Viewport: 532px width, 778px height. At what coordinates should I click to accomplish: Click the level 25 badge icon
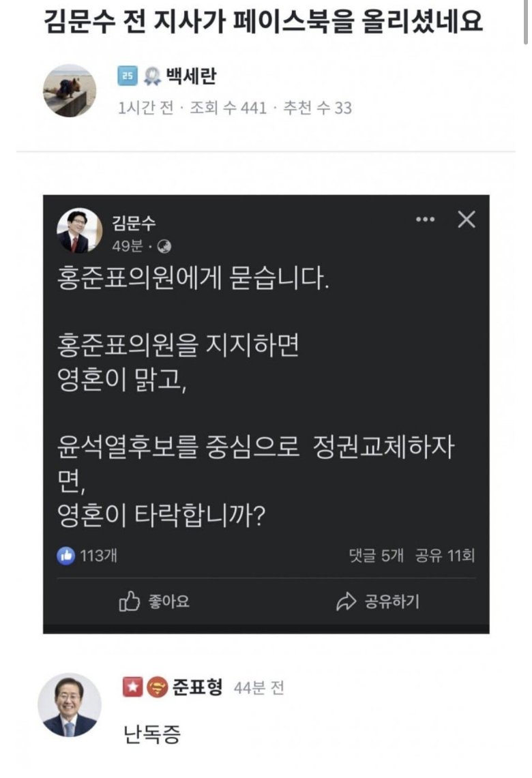click(128, 77)
